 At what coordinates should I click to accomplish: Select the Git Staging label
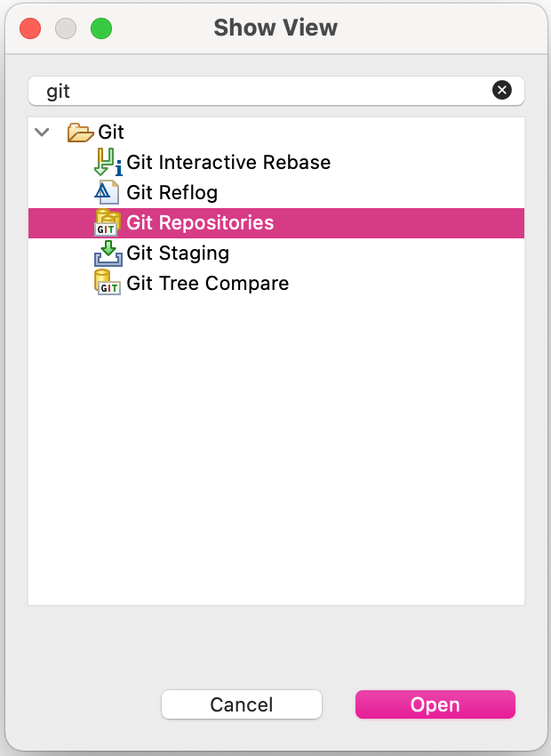click(x=178, y=253)
